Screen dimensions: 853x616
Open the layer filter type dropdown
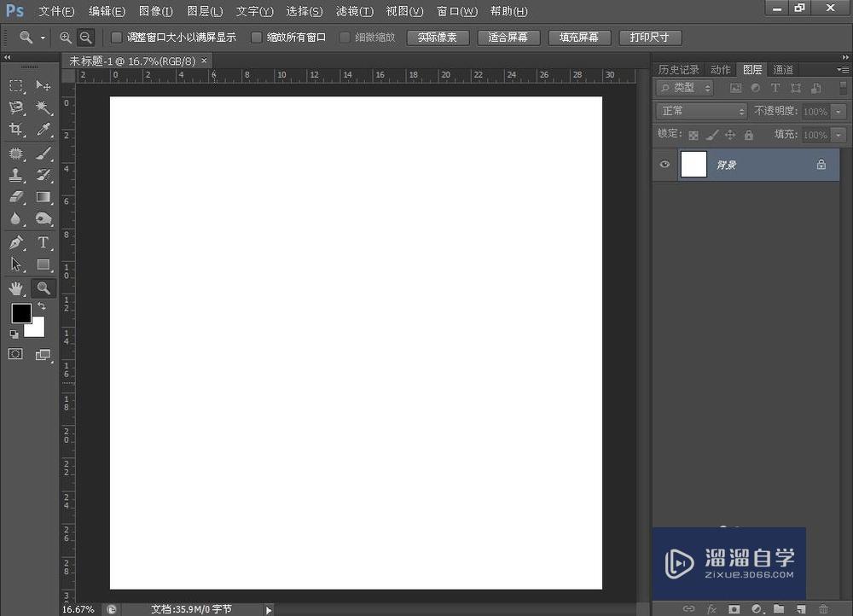(685, 88)
